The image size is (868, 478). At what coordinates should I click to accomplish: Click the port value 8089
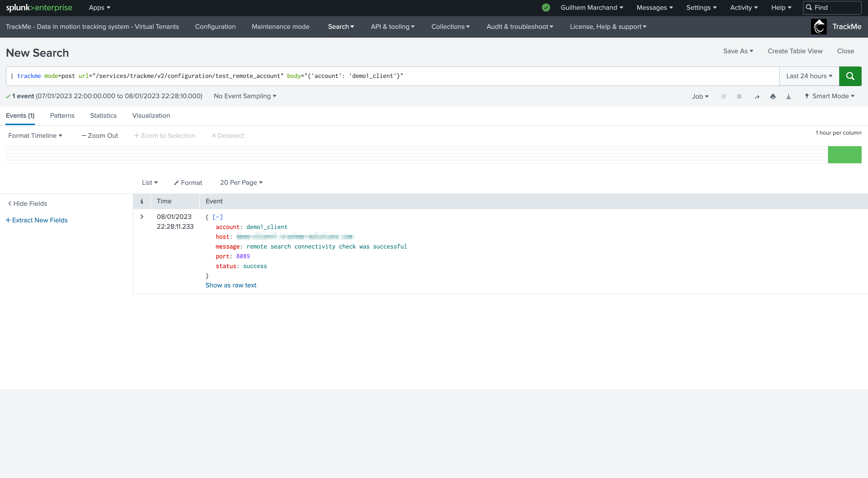243,257
